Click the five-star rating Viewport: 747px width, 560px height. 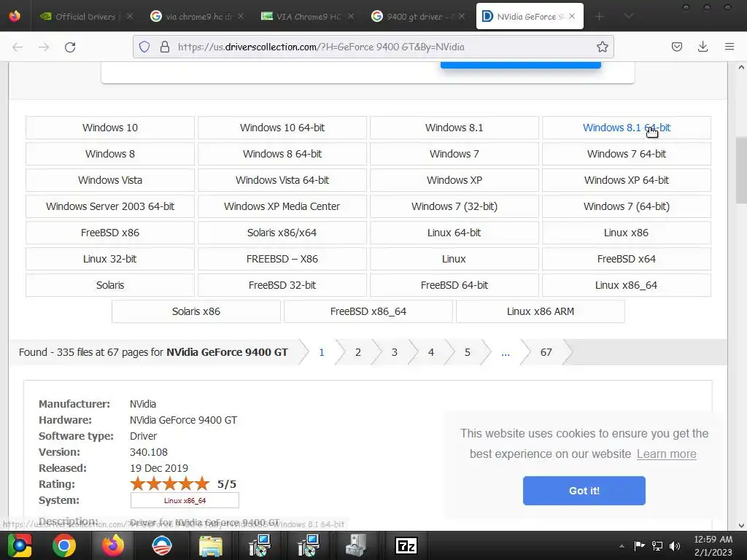tap(169, 484)
